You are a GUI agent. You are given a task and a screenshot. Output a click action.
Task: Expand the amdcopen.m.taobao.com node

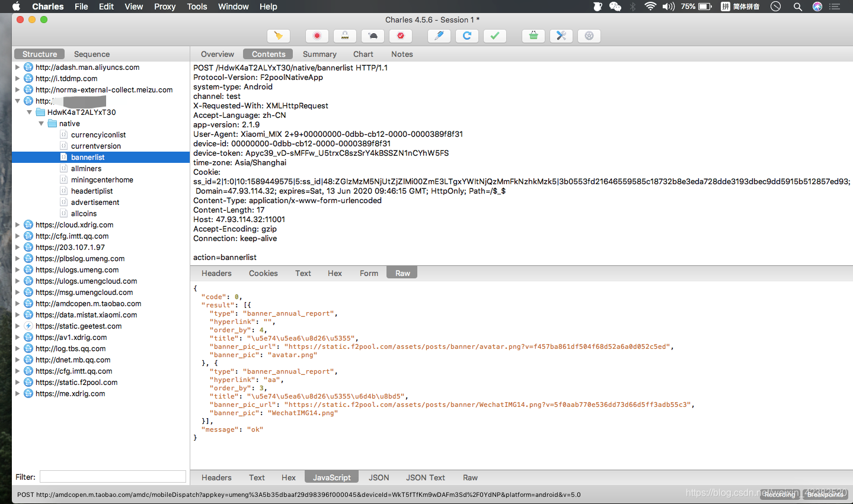[17, 303]
